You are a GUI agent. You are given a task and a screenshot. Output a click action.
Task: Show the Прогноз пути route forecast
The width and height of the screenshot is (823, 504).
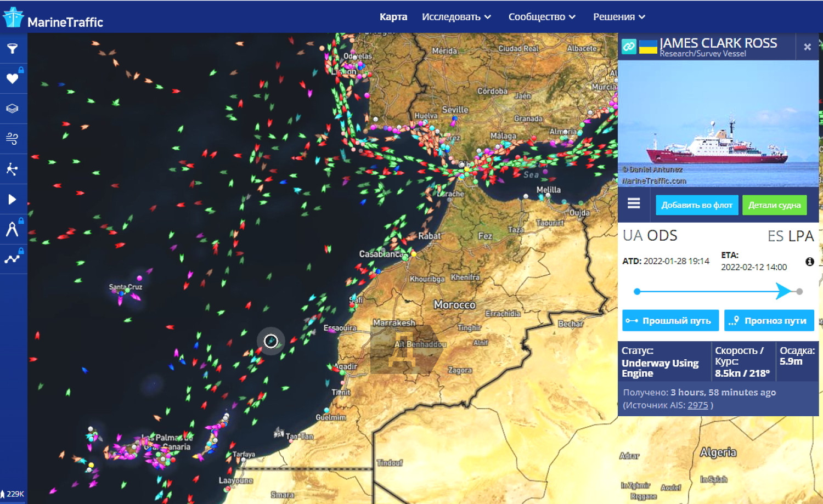(x=769, y=321)
